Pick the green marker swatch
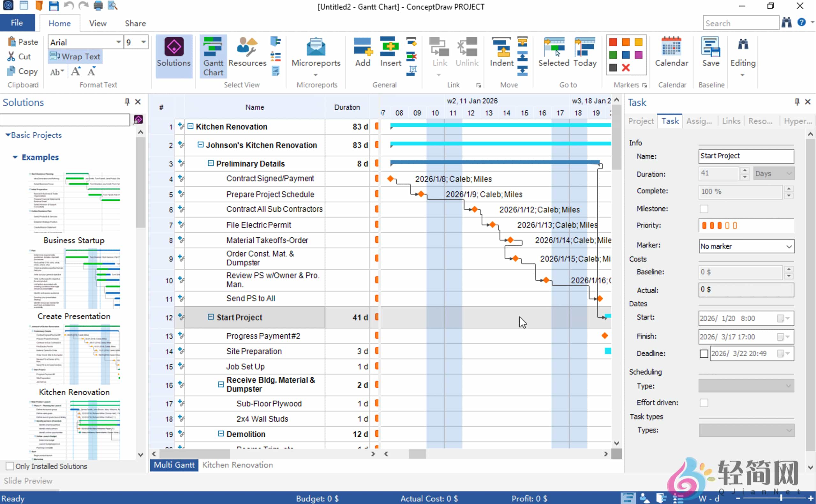The height and width of the screenshot is (504, 816). pyautogui.click(x=613, y=54)
